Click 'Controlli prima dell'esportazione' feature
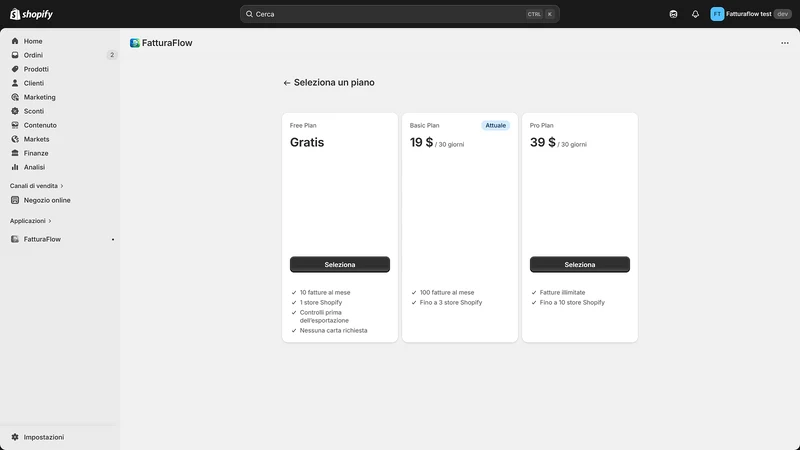Screen dimensions: 800x450 [x=324, y=316]
